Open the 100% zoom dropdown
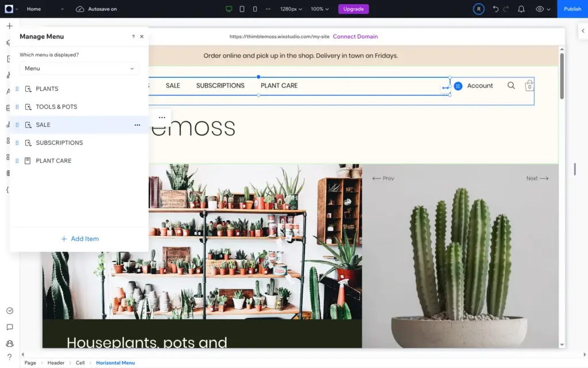 (x=319, y=9)
